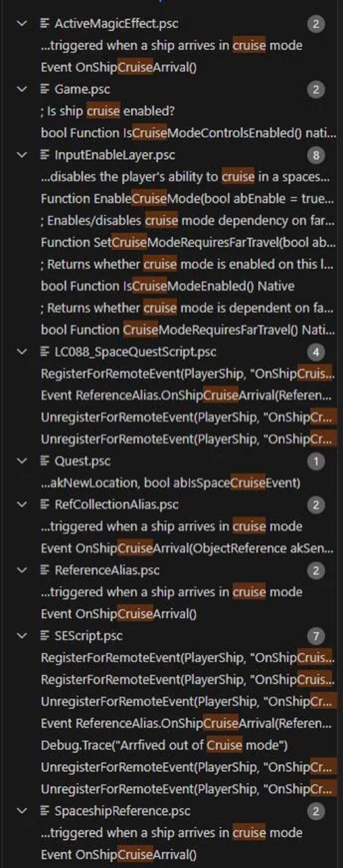Click the file icon beside ActiveMagicEffect.psc
Screen dimensions: 343x868
(44, 23)
